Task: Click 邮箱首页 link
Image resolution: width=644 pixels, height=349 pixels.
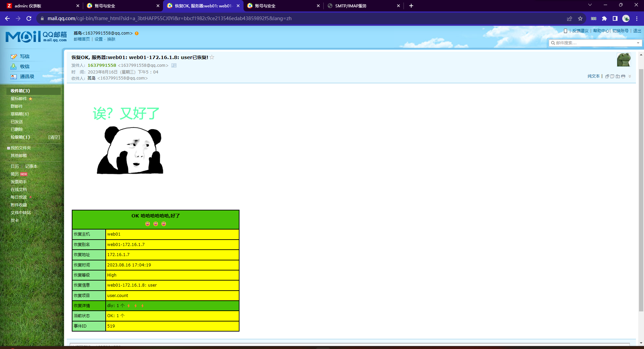Action: (82, 39)
